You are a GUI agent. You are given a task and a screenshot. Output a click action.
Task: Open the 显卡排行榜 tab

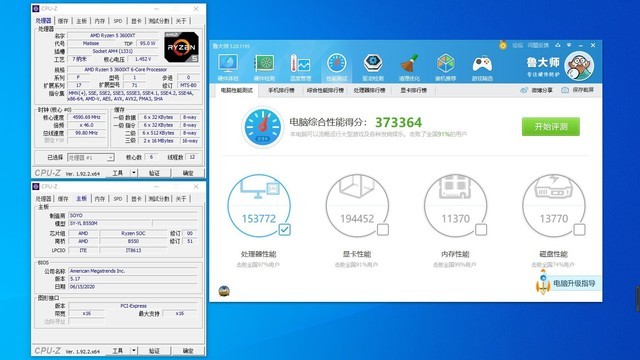click(x=413, y=90)
